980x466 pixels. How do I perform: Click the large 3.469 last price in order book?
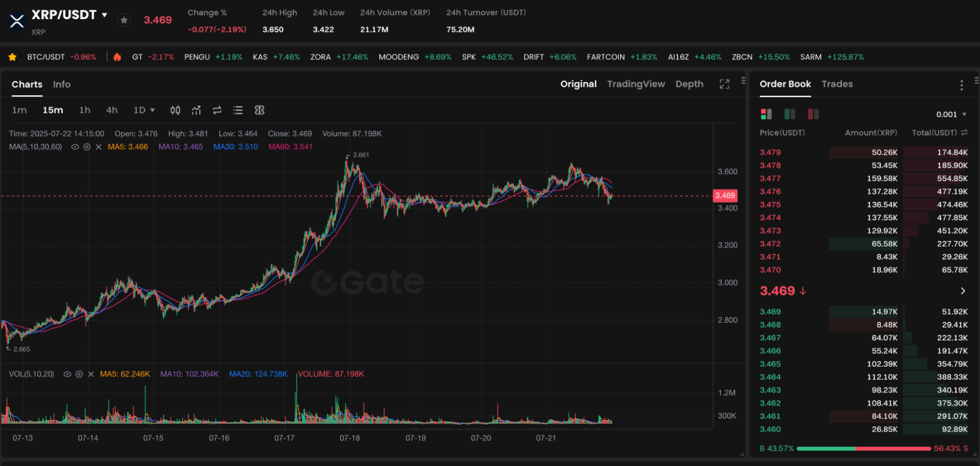pyautogui.click(x=777, y=291)
